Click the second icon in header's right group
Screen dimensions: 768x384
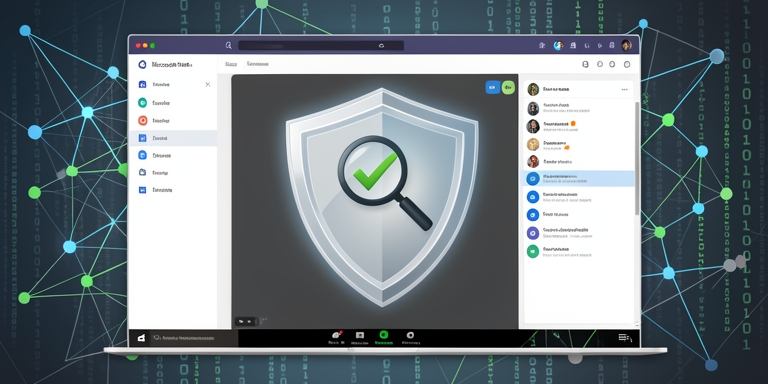(x=600, y=64)
